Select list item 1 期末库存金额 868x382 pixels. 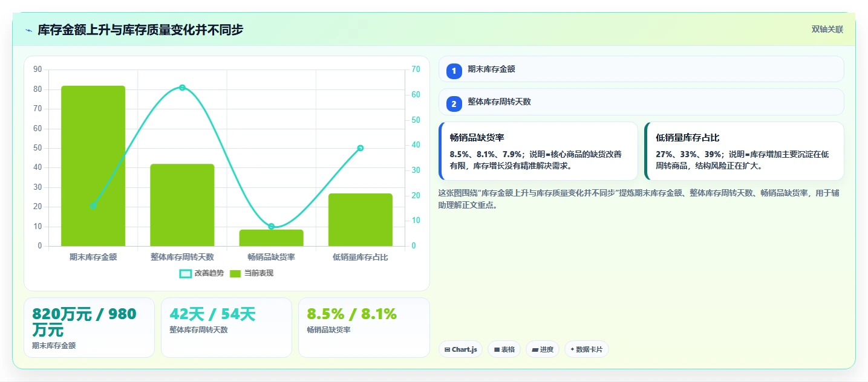(641, 69)
